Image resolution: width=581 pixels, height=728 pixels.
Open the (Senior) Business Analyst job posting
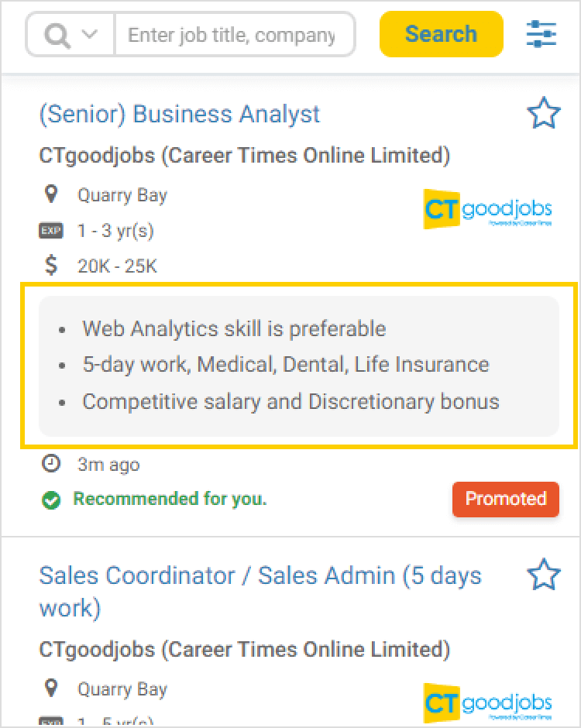(x=179, y=114)
